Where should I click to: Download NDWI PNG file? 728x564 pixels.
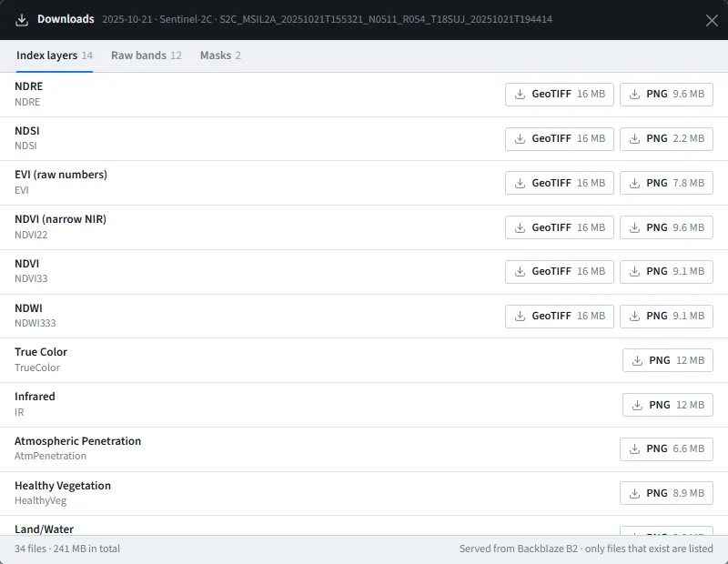tap(666, 317)
